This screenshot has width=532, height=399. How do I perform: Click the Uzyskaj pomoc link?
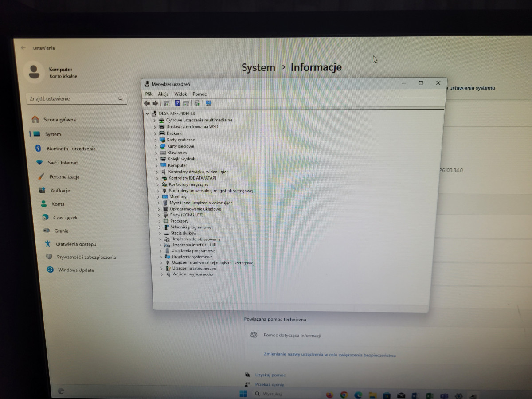click(270, 375)
